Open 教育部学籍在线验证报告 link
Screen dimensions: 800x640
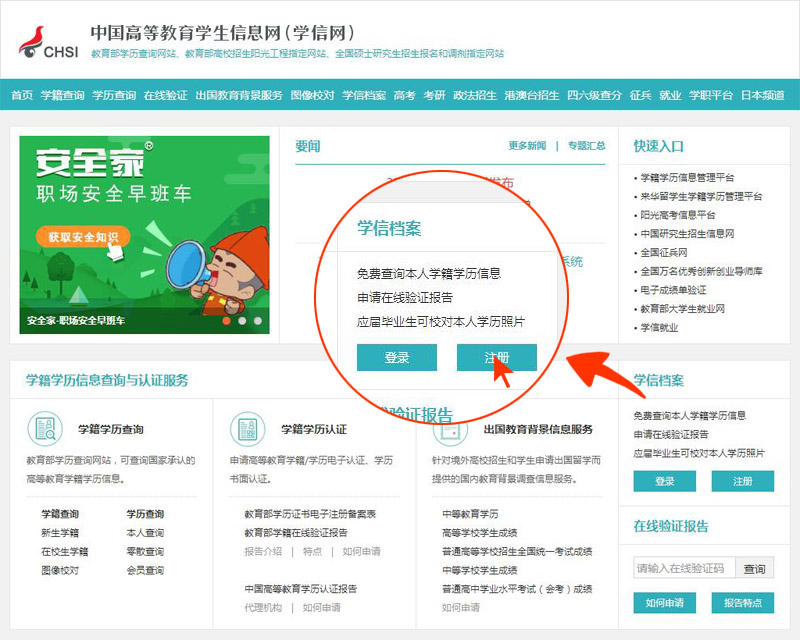(x=296, y=533)
